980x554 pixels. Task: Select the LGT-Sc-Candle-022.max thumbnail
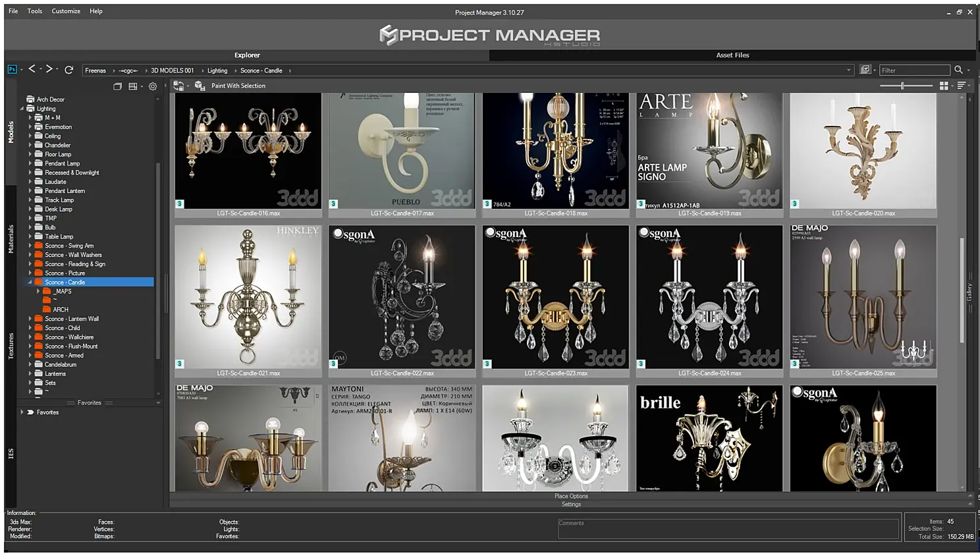point(402,302)
